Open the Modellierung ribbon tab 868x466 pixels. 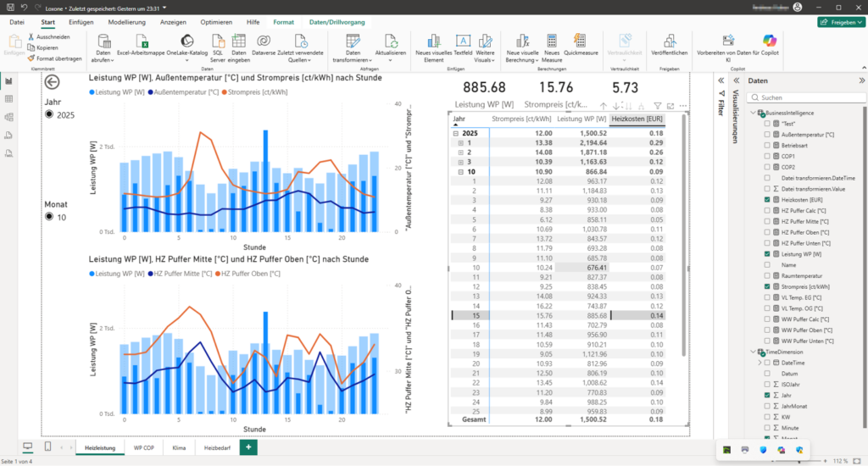(x=126, y=21)
